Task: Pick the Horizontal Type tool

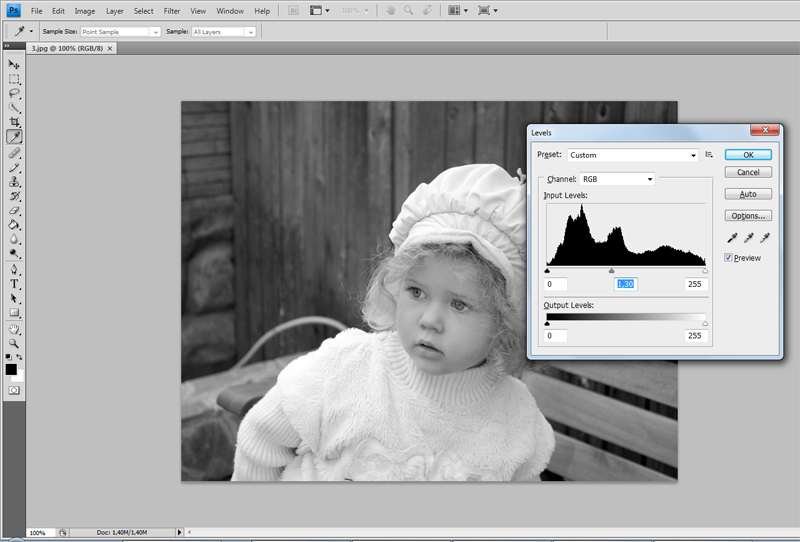Action: [14, 284]
